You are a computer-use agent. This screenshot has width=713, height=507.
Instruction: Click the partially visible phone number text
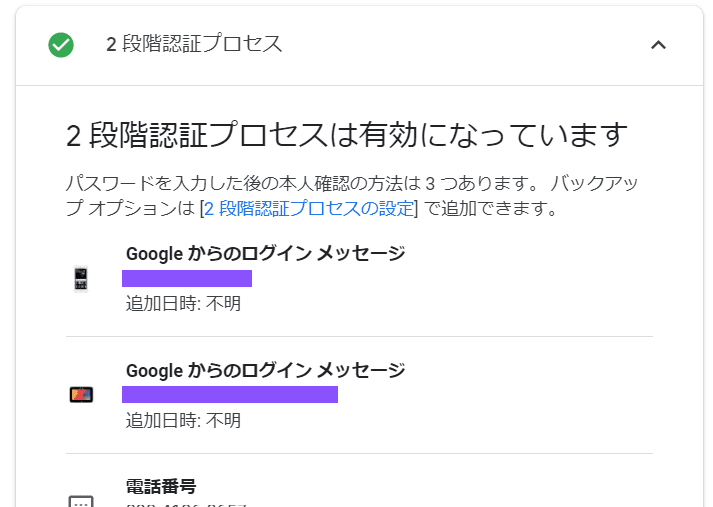(185, 503)
